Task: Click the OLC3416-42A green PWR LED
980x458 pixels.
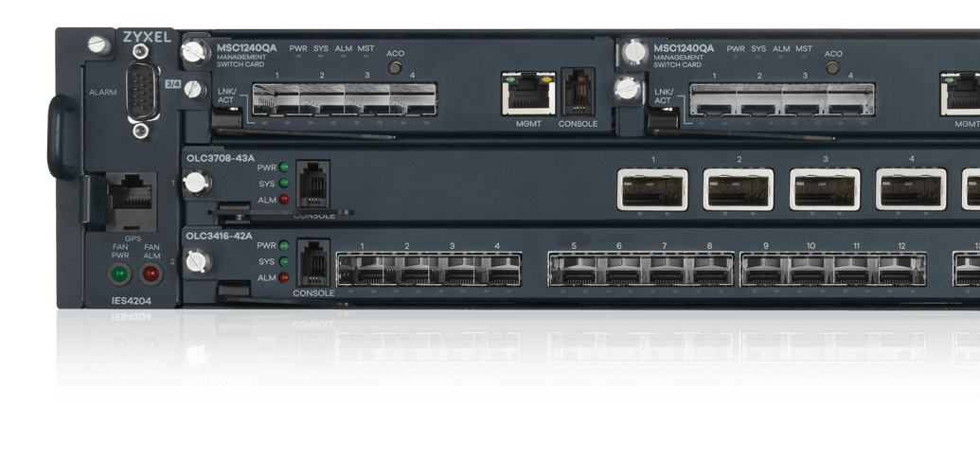Action: point(283,246)
